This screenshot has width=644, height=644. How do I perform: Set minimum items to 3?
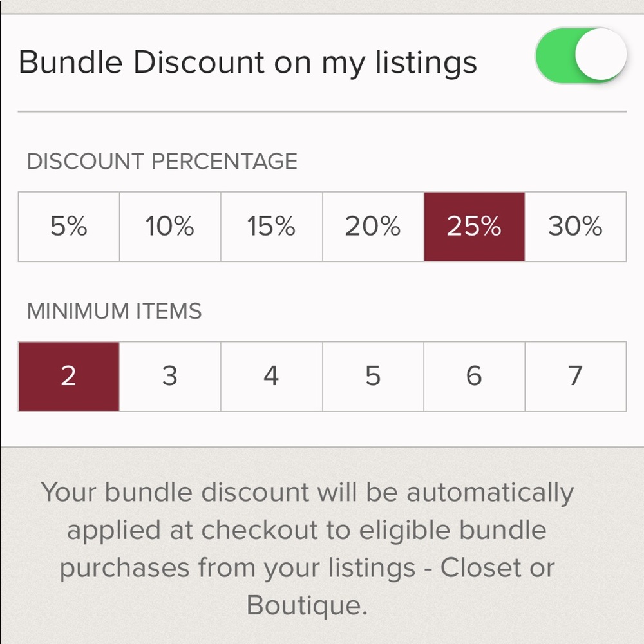coord(169,376)
